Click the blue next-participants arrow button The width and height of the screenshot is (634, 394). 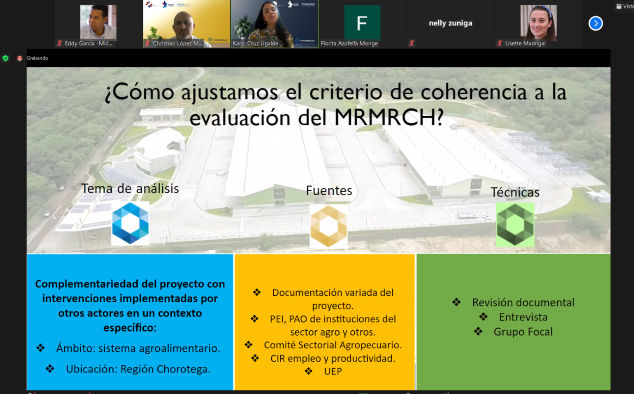click(x=595, y=23)
